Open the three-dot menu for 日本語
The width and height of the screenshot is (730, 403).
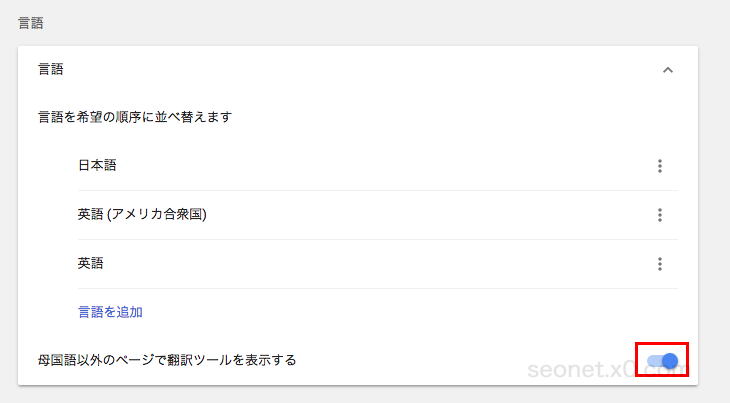(660, 166)
